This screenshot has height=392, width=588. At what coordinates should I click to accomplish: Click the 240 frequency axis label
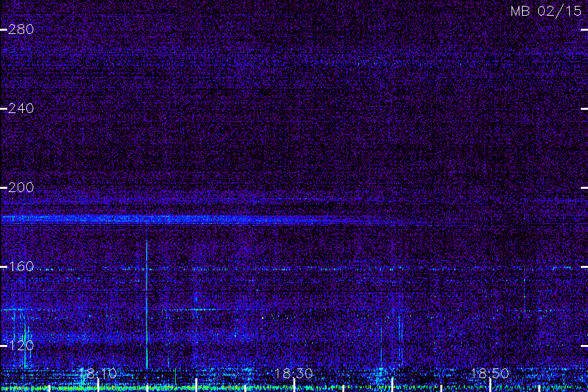pyautogui.click(x=21, y=108)
